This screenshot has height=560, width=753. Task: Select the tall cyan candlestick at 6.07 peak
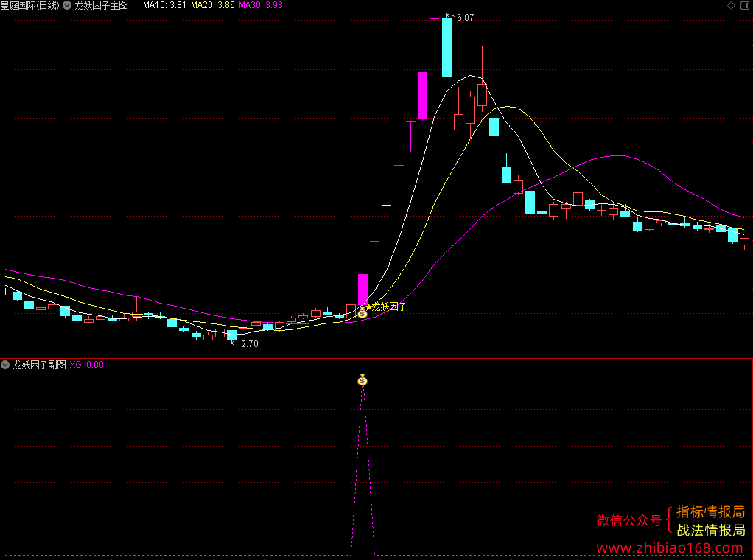point(446,46)
